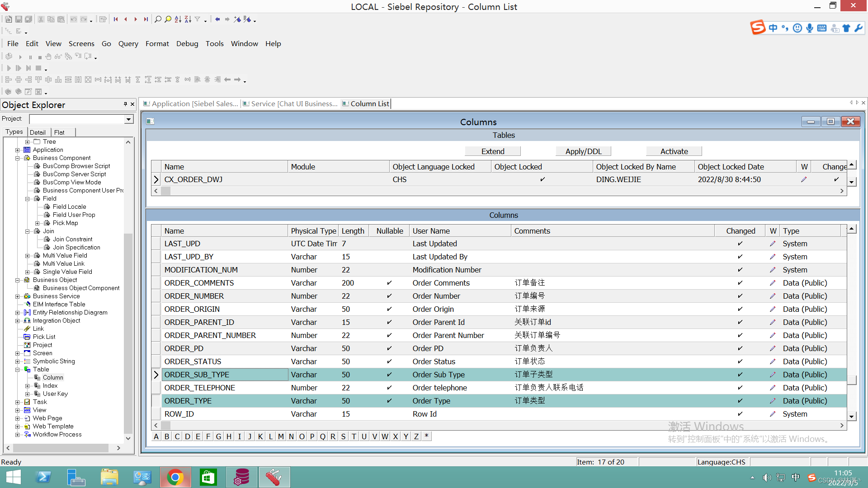Open the Query menu
This screenshot has width=868, height=488.
(x=128, y=44)
